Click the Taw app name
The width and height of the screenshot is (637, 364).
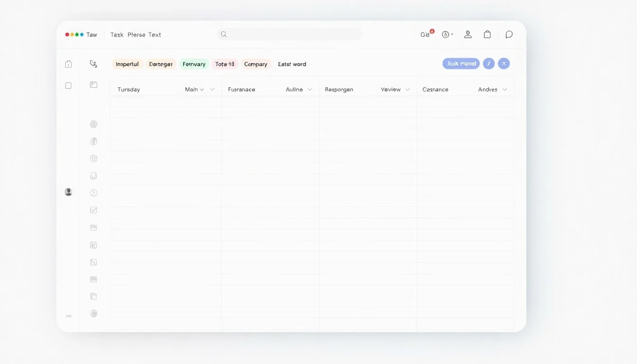(91, 35)
